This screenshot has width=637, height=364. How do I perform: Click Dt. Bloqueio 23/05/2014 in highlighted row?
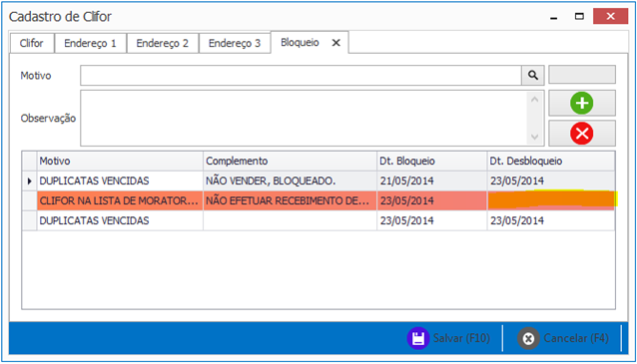(432, 200)
